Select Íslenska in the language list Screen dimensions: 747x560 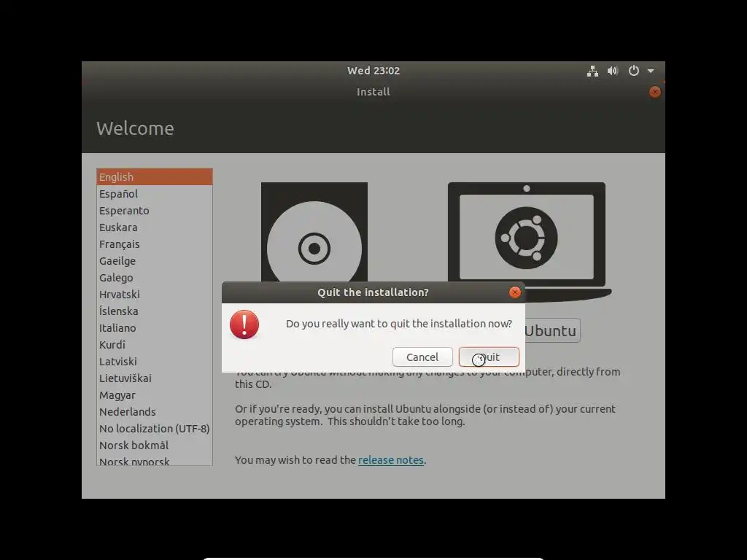[155, 311]
